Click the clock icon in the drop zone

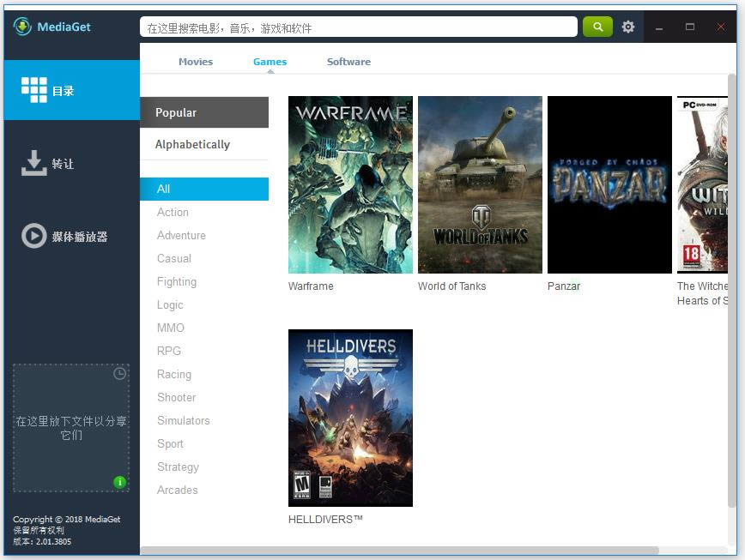120,374
